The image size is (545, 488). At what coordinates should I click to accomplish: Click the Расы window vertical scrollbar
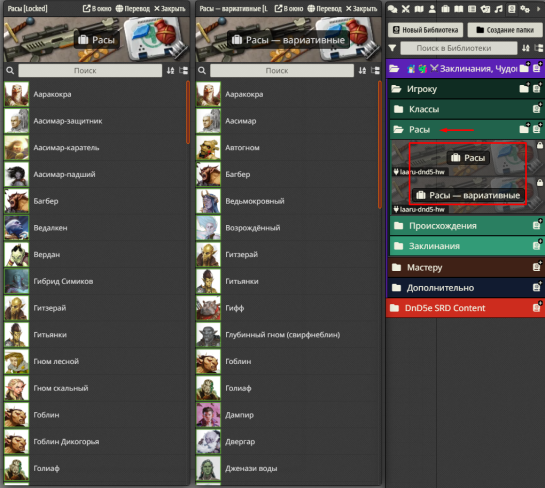(188, 112)
